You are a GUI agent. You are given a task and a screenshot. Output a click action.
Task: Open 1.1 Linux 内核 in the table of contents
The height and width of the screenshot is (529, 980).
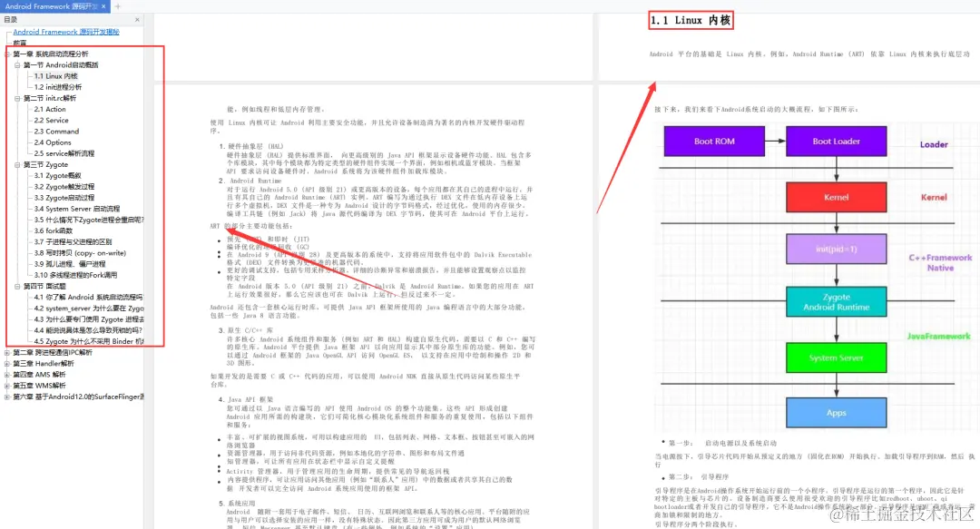coord(54,75)
